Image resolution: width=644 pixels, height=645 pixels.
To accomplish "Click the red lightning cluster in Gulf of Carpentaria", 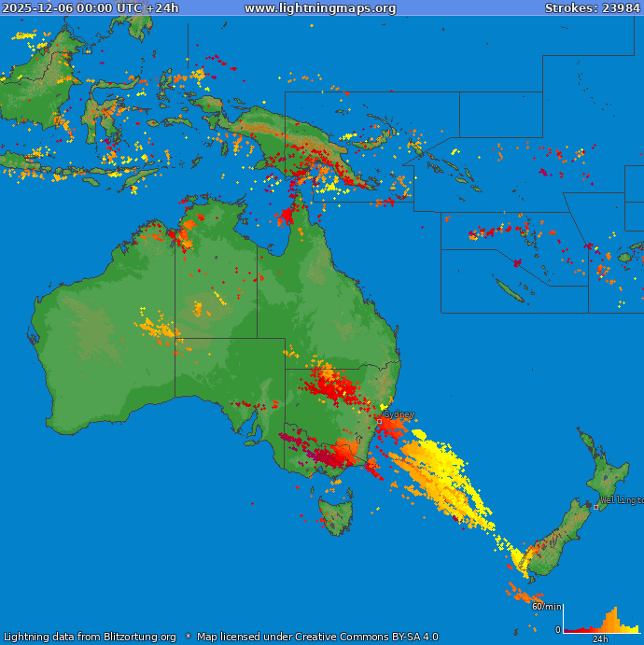I will [286, 217].
